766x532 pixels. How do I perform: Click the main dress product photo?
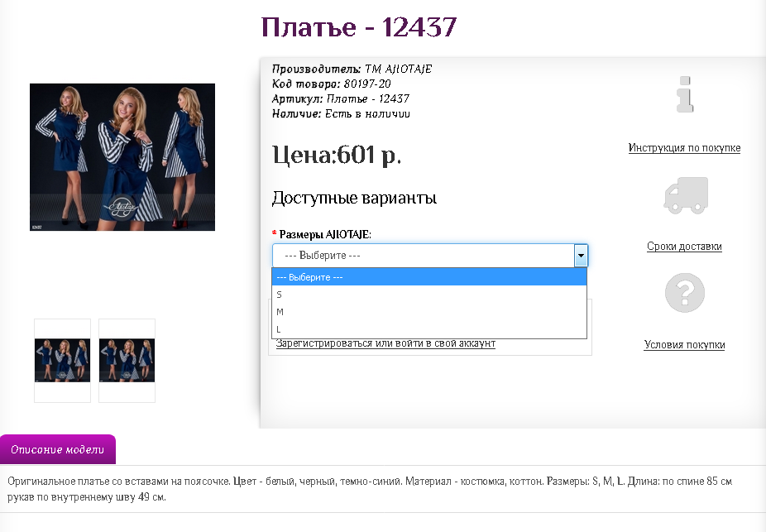[x=122, y=157]
